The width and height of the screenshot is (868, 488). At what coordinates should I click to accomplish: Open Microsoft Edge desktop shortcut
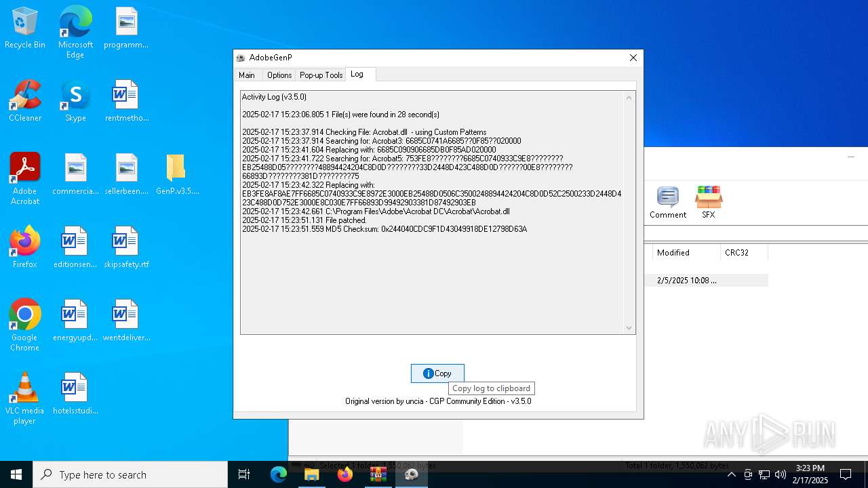(75, 31)
